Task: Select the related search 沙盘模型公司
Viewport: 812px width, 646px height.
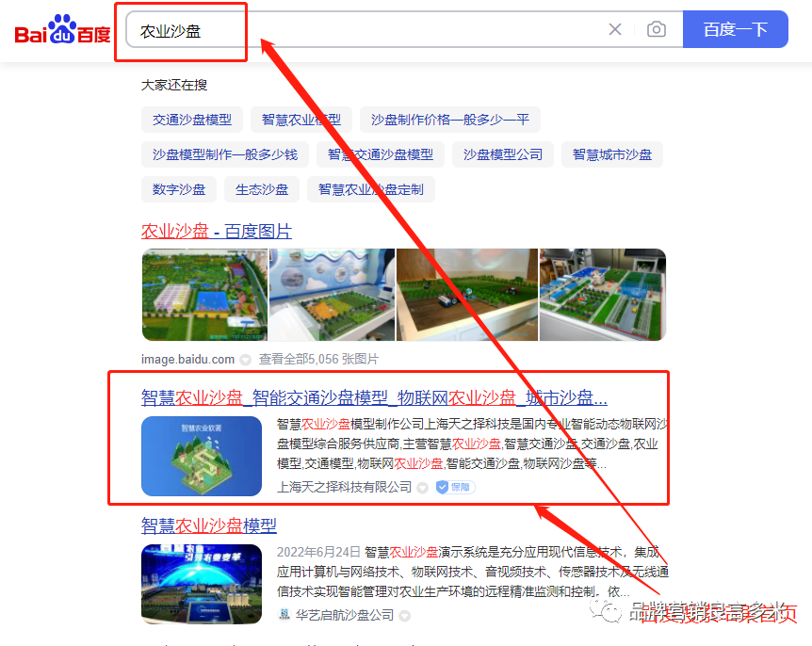Action: (x=503, y=154)
